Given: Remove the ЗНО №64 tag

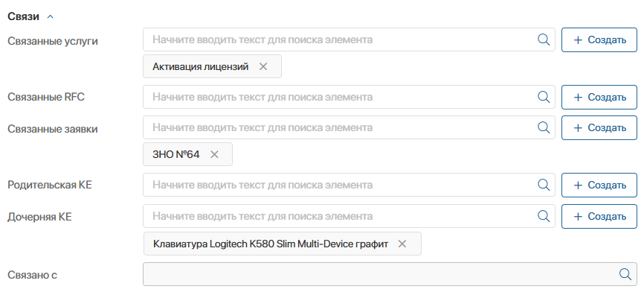Looking at the screenshot, I should point(214,154).
